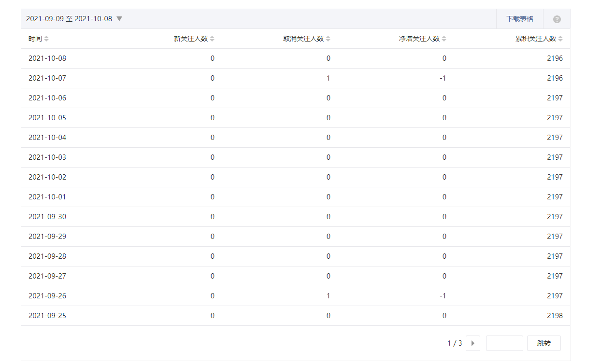The image size is (601, 364).
Task: Click the 2021-10-07 row date
Action: point(47,78)
